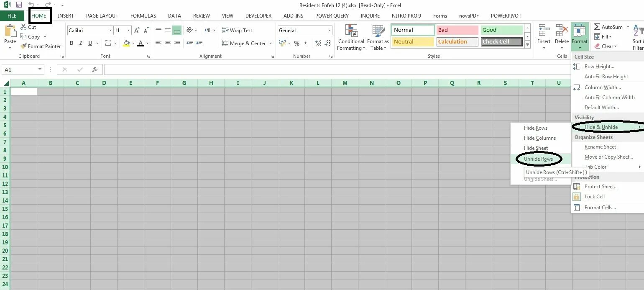Click the Undo arrow icon

pos(31,5)
